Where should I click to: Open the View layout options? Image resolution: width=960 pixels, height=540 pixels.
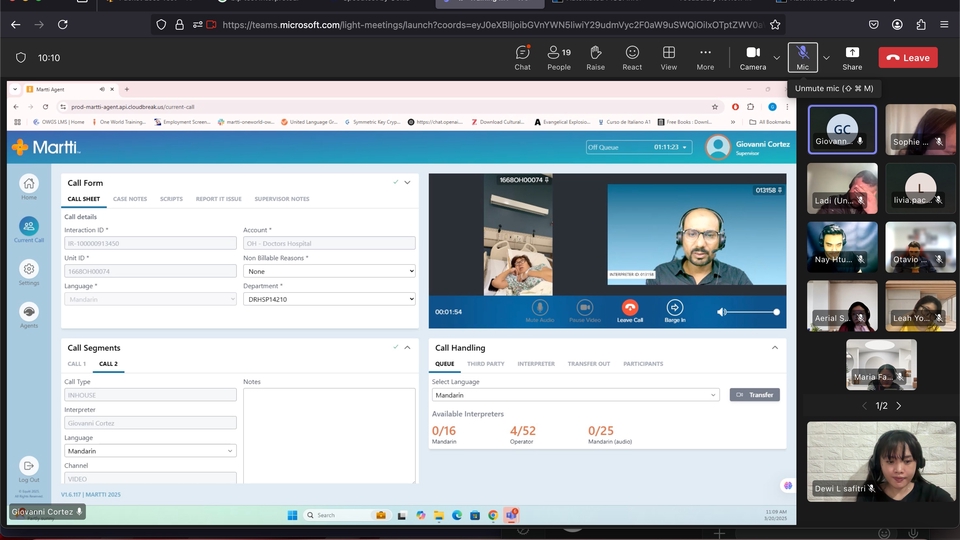click(x=669, y=57)
